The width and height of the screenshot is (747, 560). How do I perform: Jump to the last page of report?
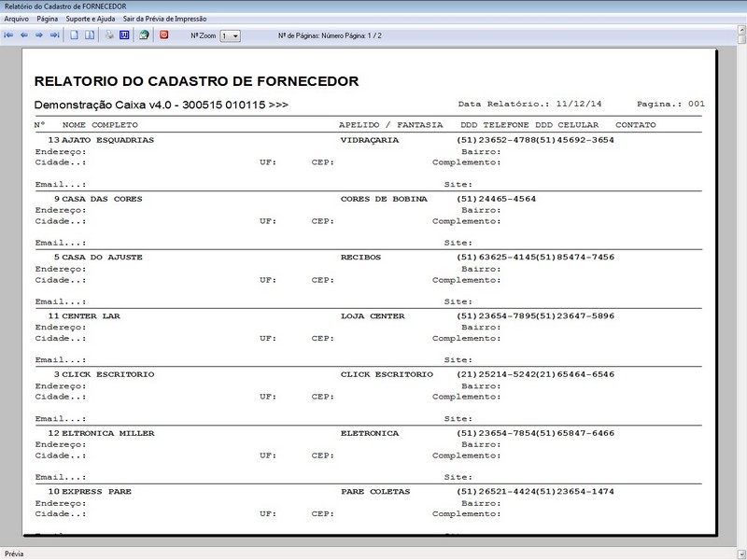tap(54, 35)
